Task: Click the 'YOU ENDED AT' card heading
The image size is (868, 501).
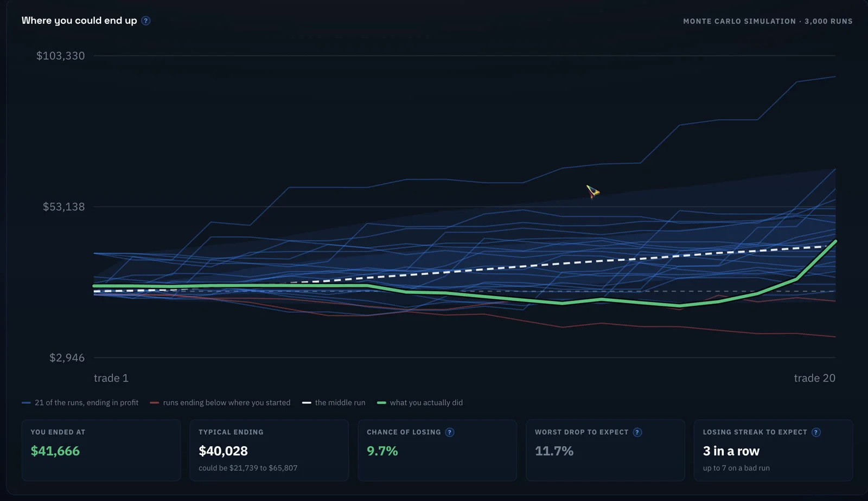Action: [x=58, y=432]
